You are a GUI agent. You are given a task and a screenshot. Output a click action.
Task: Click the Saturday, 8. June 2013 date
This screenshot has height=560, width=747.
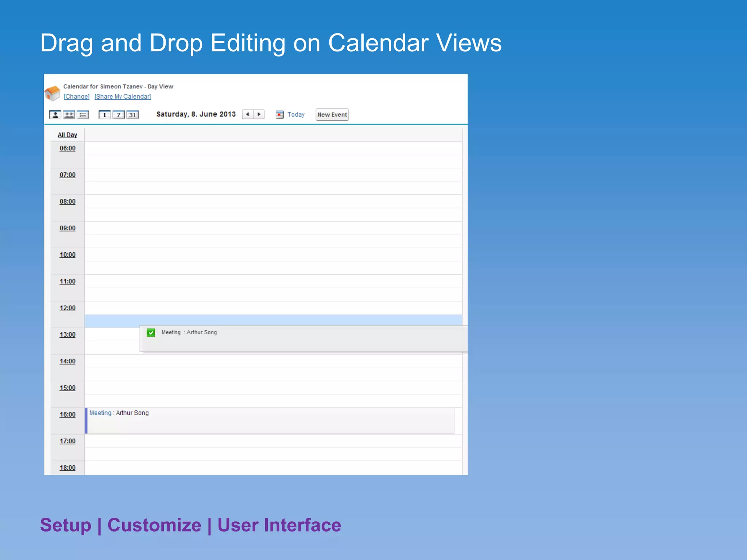click(196, 114)
